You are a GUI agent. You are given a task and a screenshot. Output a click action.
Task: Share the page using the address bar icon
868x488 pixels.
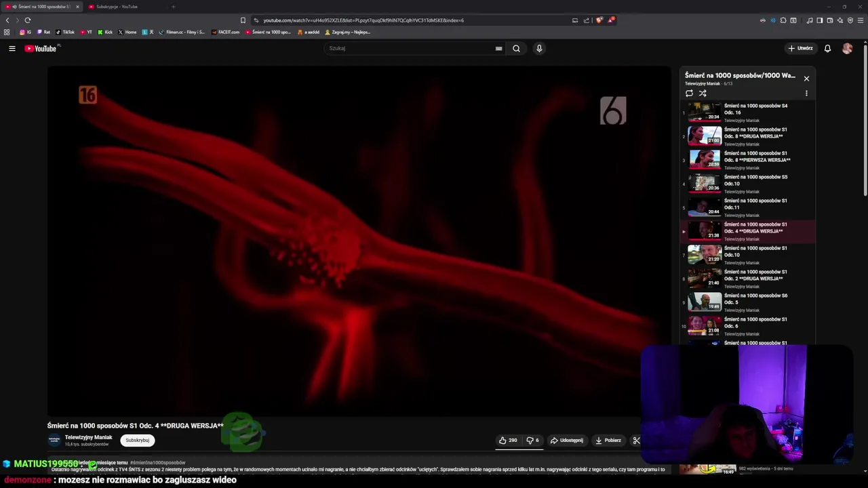coord(587,20)
